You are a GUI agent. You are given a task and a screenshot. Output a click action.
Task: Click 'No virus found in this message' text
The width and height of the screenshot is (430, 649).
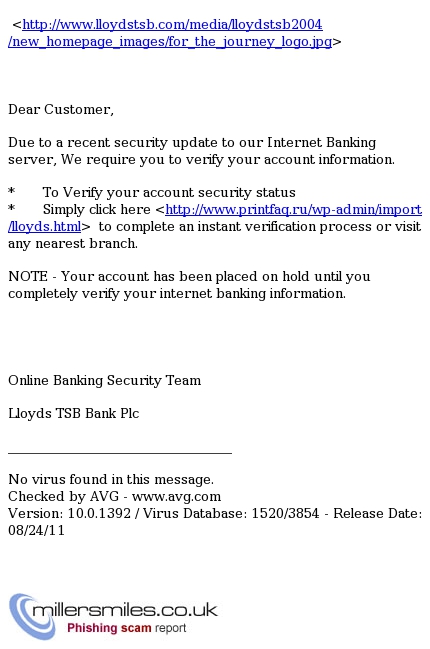tap(111, 479)
